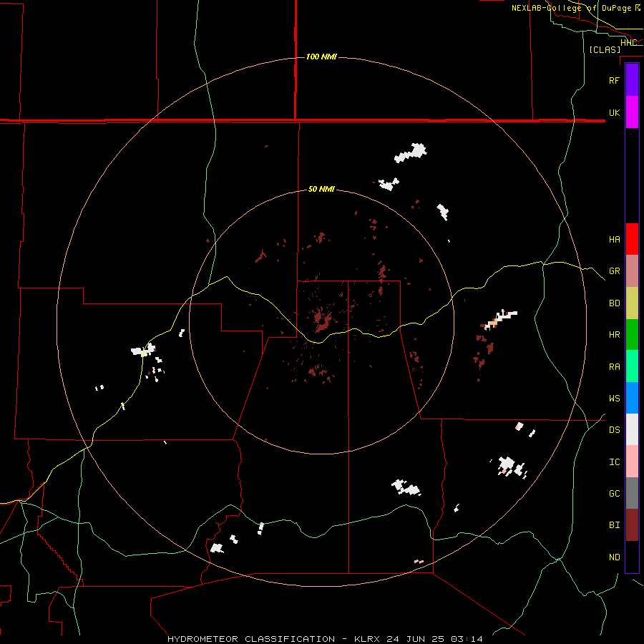Image resolution: width=644 pixels, height=644 pixels.
Task: Click the white DS legend swatch
Action: pos(632,429)
